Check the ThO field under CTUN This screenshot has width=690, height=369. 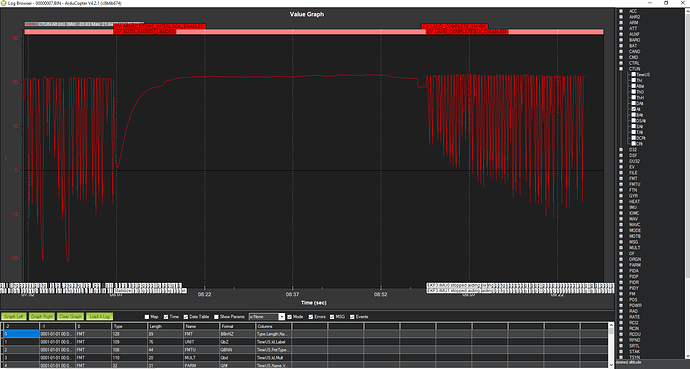pos(634,92)
